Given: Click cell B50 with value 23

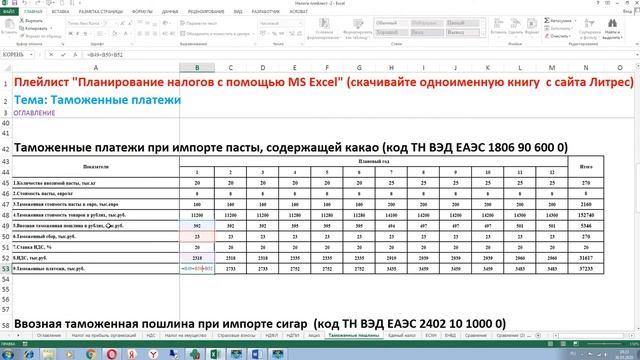Looking at the screenshot, I should click(197, 236).
